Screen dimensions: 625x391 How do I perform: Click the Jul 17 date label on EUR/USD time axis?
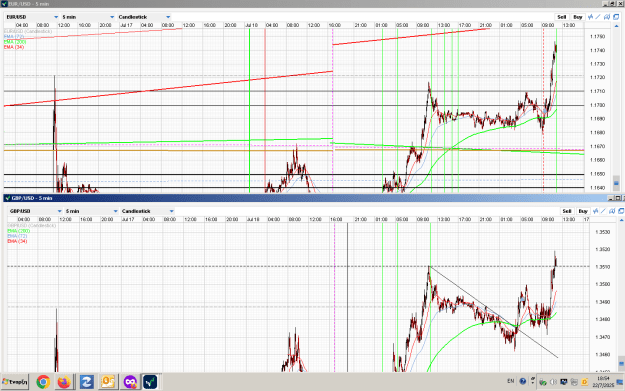click(x=126, y=25)
